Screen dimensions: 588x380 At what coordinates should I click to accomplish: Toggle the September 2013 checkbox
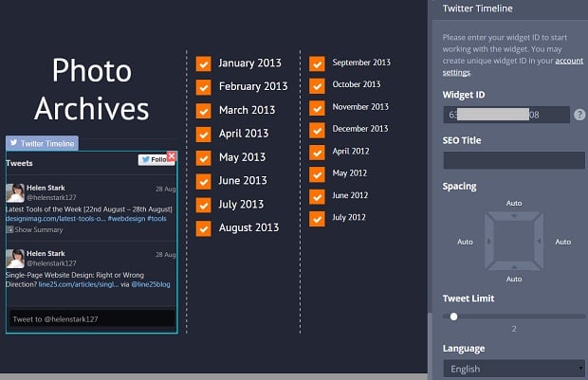[317, 63]
